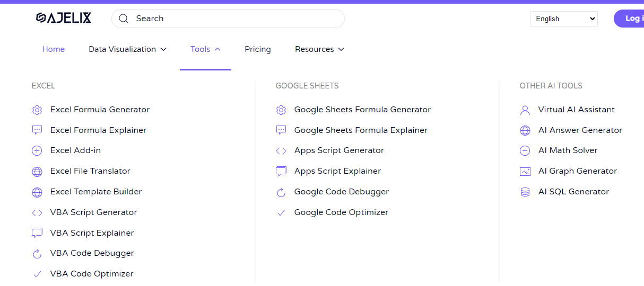
Task: Open Google Sheets Formula Explainer link
Action: 361,130
